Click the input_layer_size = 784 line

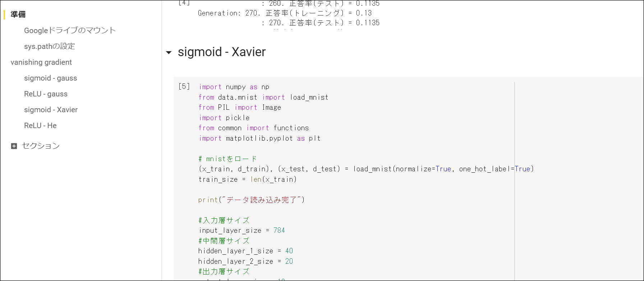point(242,231)
